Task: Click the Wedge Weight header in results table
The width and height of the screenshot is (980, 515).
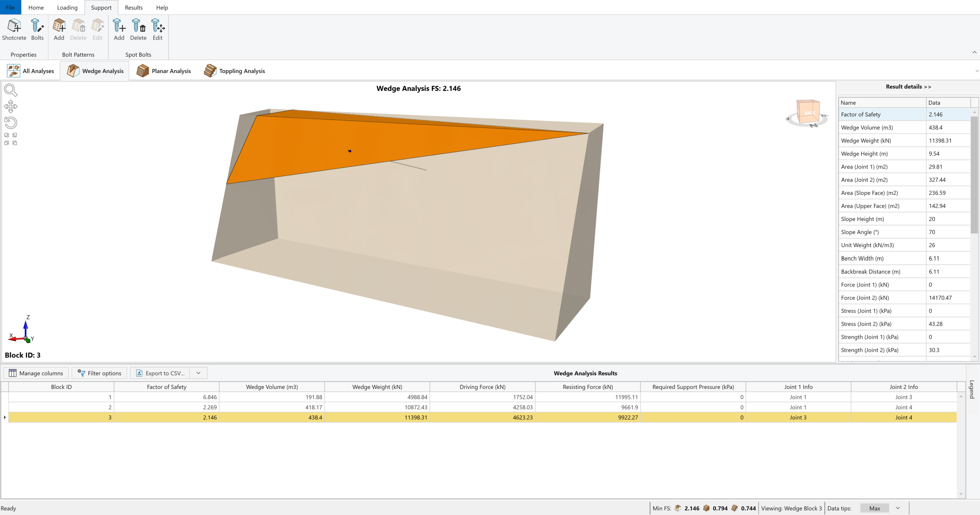Action: pyautogui.click(x=377, y=387)
